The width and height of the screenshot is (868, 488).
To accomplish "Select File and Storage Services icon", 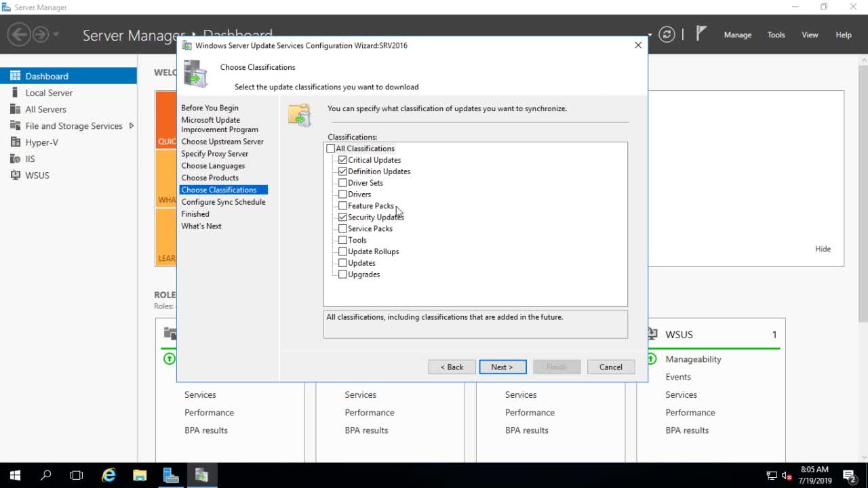I will [x=15, y=125].
